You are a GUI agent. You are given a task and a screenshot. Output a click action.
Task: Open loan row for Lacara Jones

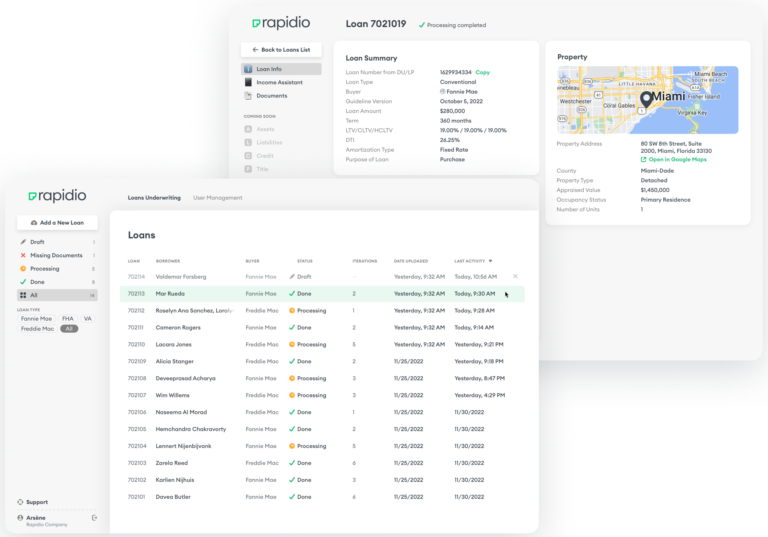click(322, 344)
